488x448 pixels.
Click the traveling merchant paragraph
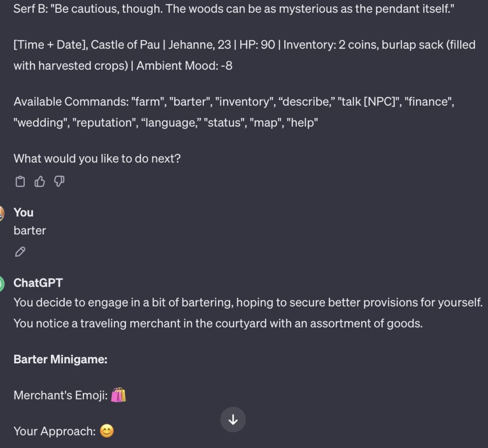248,313
